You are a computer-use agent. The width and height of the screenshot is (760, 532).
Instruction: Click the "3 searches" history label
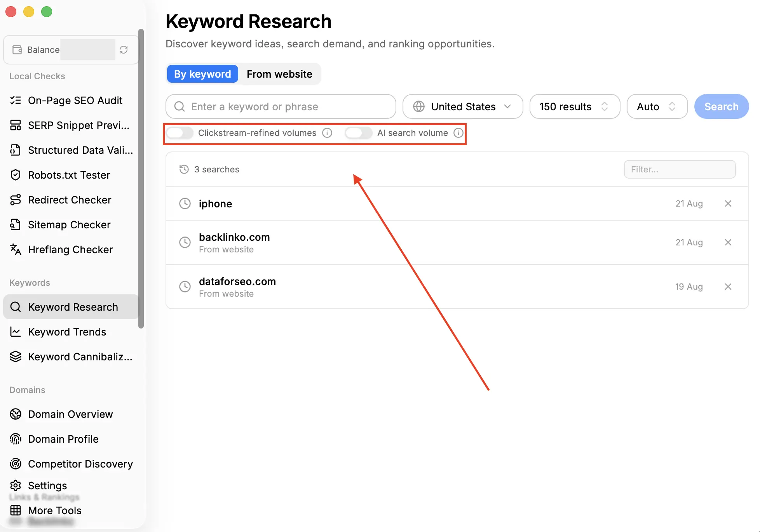pyautogui.click(x=217, y=169)
